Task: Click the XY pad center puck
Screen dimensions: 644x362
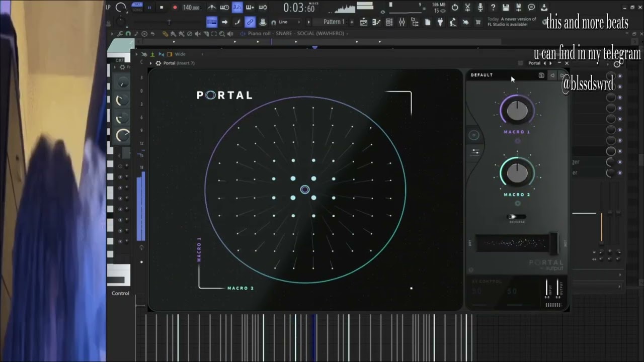Action: click(x=305, y=190)
